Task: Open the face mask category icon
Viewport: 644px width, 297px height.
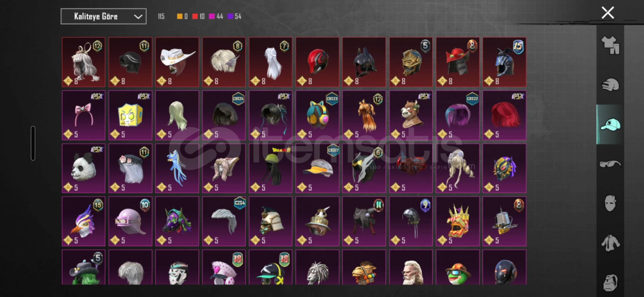Action: 610,203
